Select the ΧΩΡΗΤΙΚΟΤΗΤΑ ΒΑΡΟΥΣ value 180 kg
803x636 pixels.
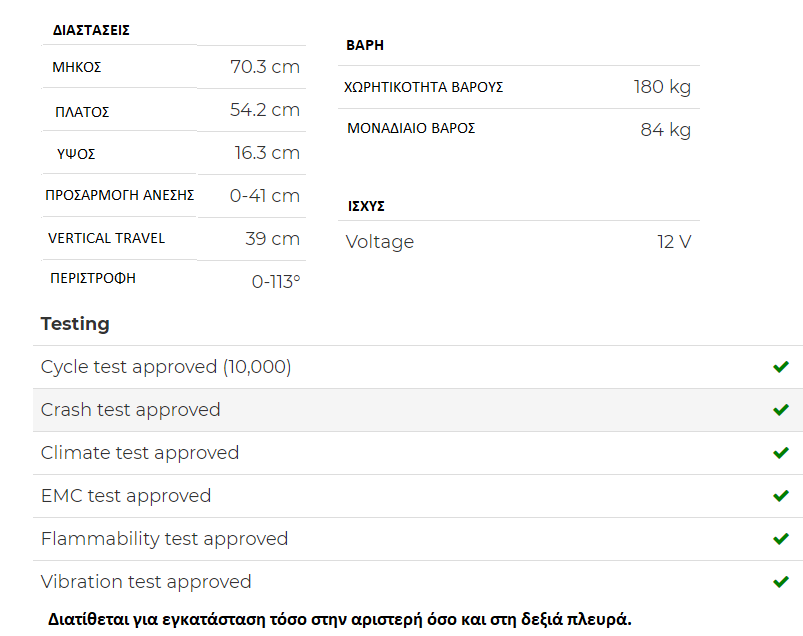coord(662,87)
